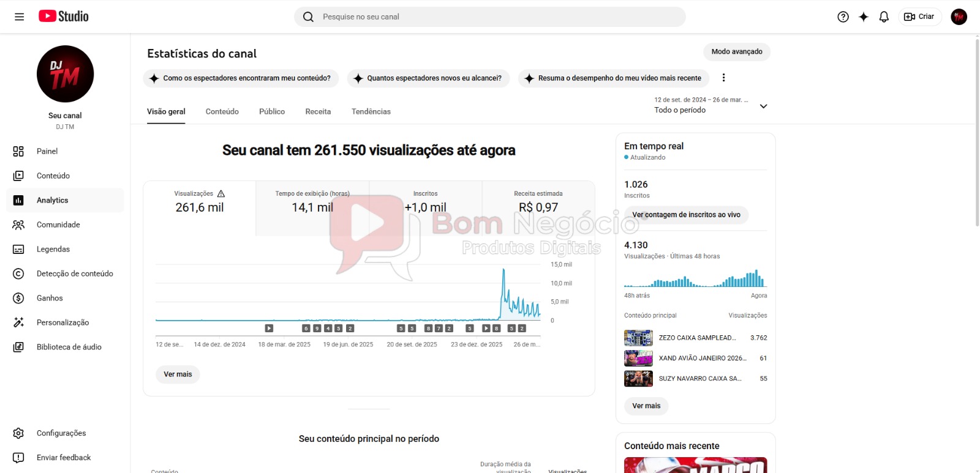Open XAND AVIÃO JANEIRO 2026 video row
The height and width of the screenshot is (473, 980).
695,359
